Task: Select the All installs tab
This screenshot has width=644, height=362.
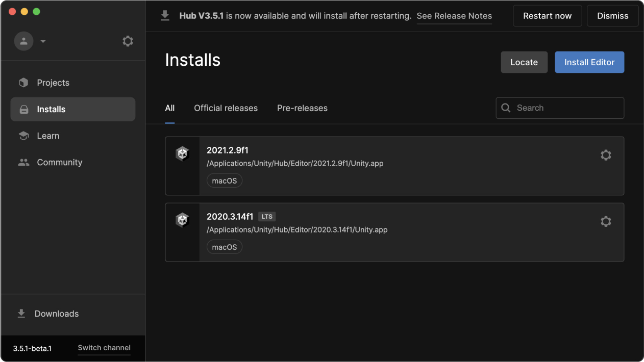Action: 170,108
